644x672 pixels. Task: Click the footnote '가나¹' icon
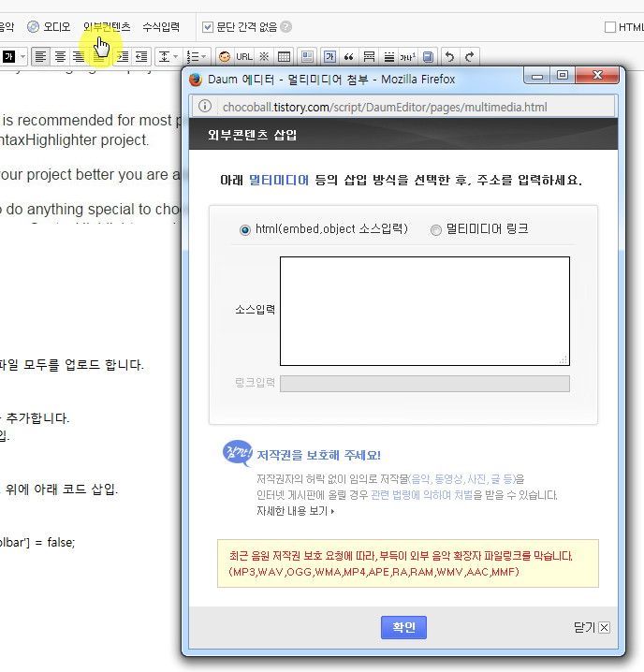(408, 56)
